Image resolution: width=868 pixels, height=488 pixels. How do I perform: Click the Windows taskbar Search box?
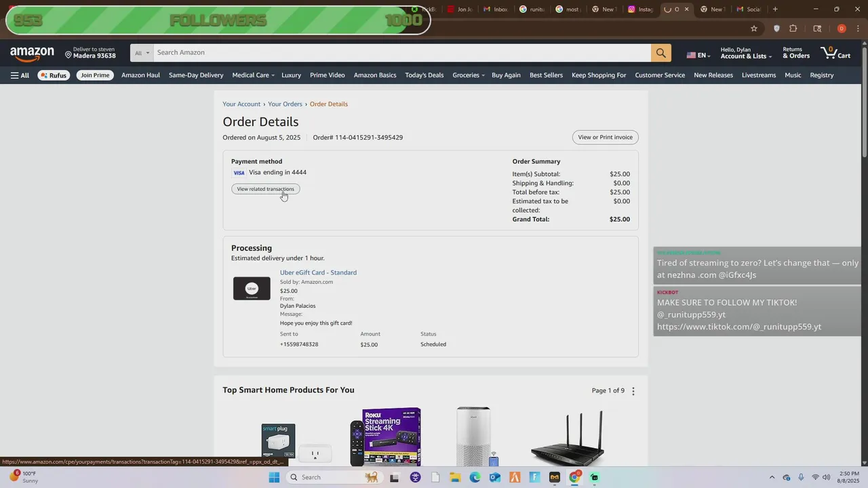click(x=334, y=477)
